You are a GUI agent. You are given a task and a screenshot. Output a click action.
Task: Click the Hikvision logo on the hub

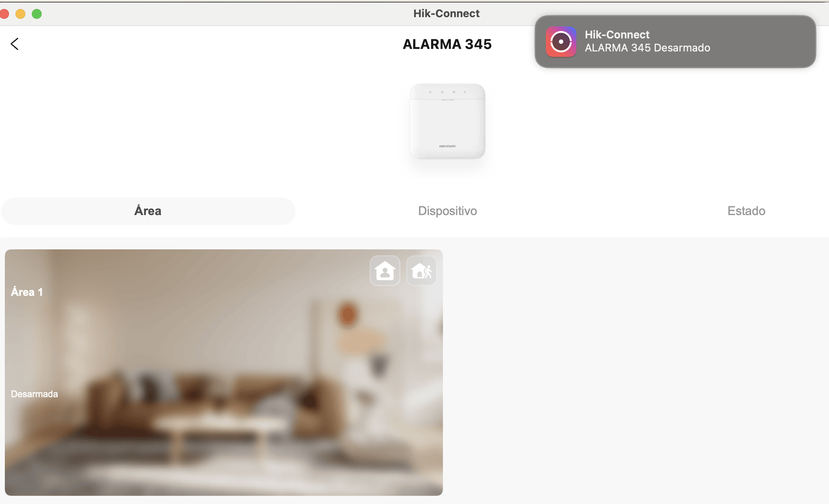coord(448,146)
